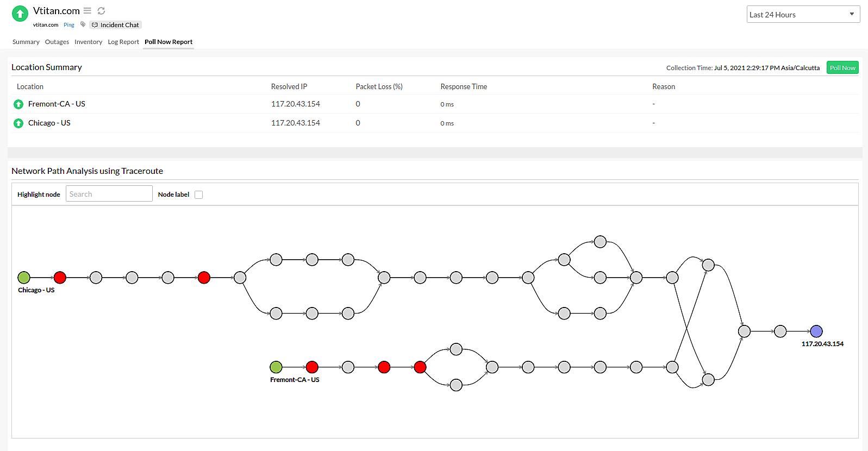Select the blue 117.20.43.154 destination node
The height and width of the screenshot is (451, 868).
point(816,331)
